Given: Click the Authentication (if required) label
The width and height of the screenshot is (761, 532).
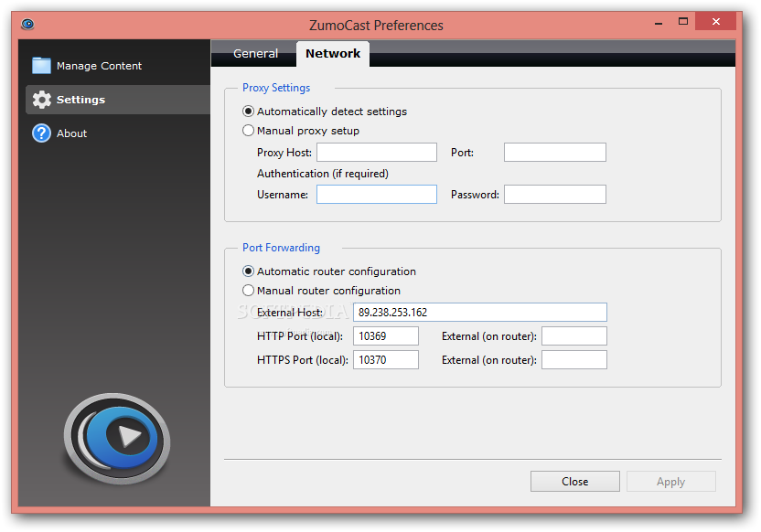Looking at the screenshot, I should [x=323, y=174].
